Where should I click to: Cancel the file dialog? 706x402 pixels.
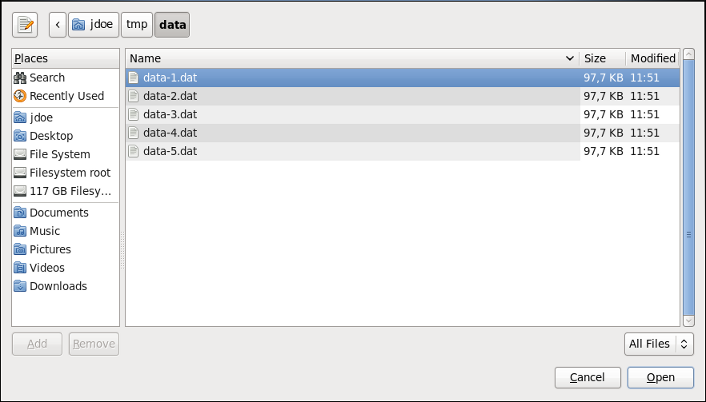click(x=588, y=377)
